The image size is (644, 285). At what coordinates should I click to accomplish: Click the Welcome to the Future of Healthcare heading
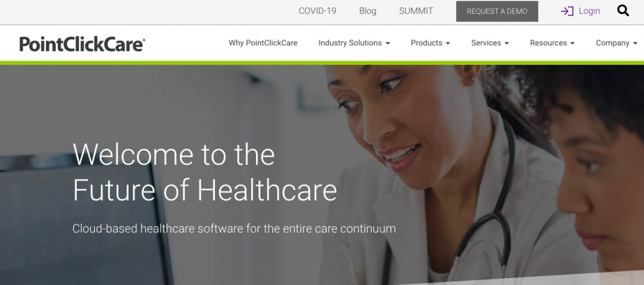point(204,172)
